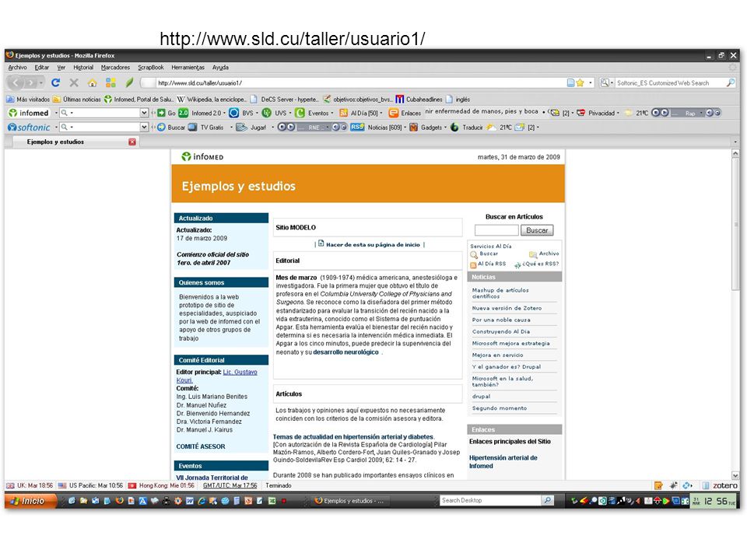Viewport: 747px width, 560px height.
Task: Click the infomed toolbar logo
Action: pyautogui.click(x=29, y=113)
